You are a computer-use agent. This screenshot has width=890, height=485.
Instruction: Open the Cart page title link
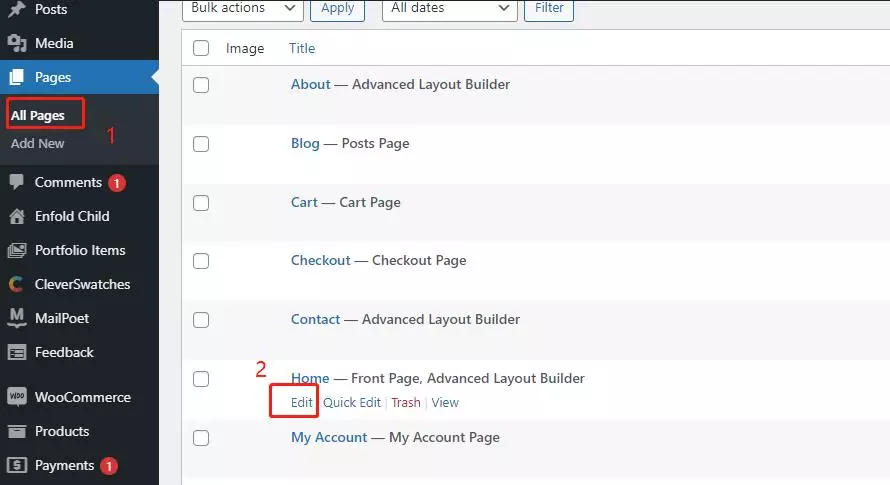[x=304, y=202]
